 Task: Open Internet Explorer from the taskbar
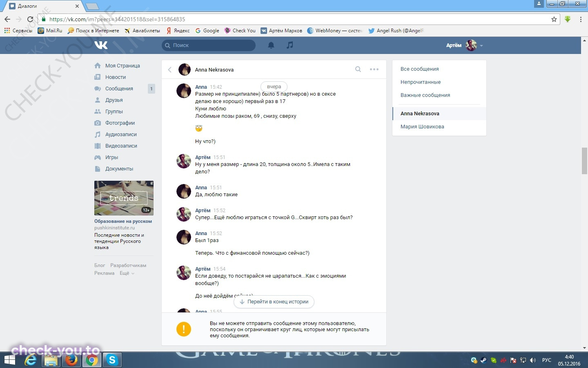[31, 360]
